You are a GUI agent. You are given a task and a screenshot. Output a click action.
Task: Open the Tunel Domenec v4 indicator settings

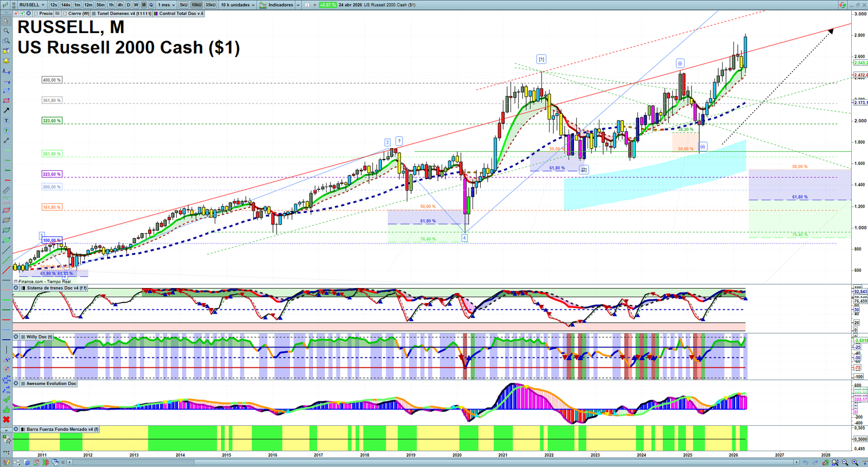122,14
